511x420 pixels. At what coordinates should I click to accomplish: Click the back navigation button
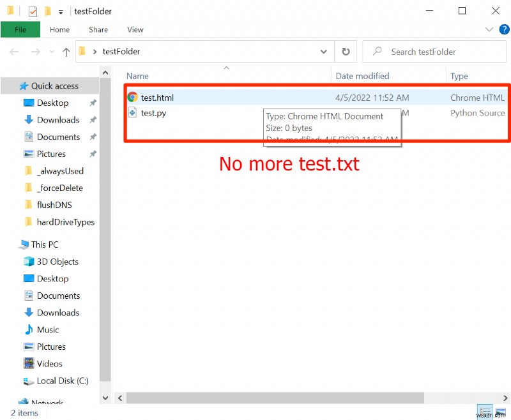[14, 52]
